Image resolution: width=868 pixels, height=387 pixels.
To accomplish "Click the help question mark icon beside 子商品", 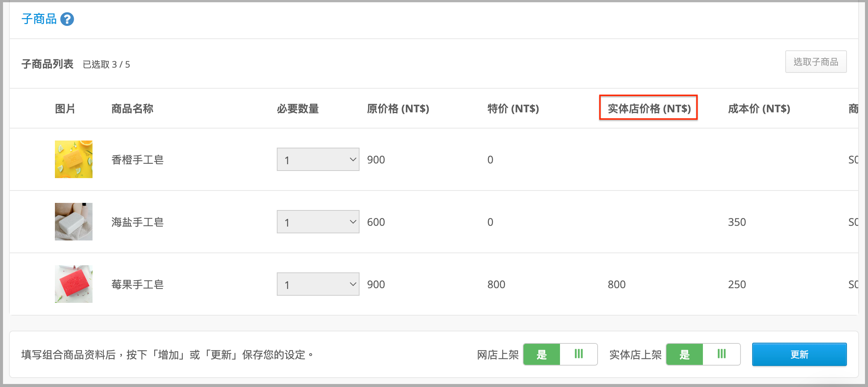I will [67, 19].
